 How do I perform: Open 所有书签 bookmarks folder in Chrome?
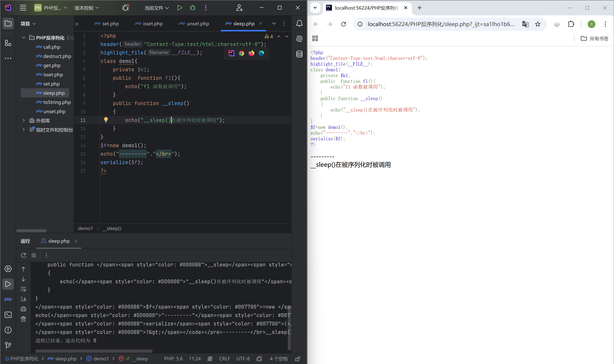pyautogui.click(x=594, y=39)
